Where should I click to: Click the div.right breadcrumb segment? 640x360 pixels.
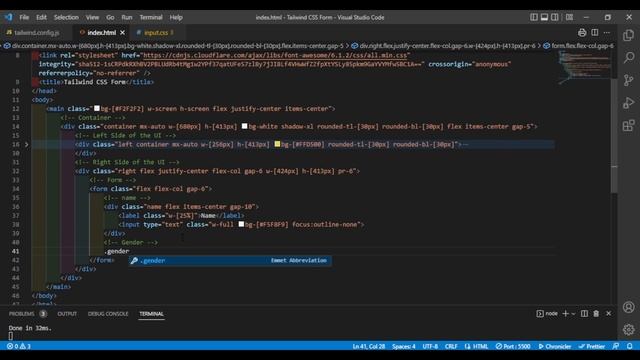pyautogui.click(x=443, y=46)
